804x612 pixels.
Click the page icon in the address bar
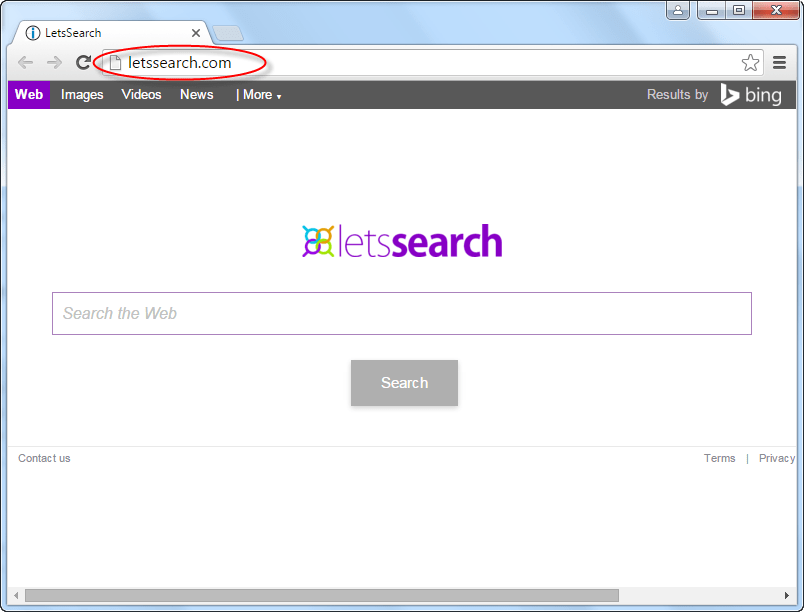[115, 63]
